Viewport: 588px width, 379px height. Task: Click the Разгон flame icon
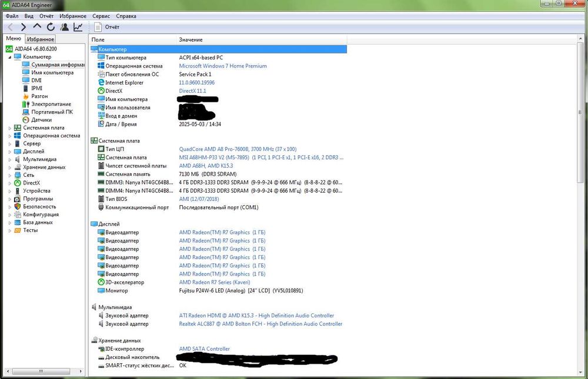[25, 96]
